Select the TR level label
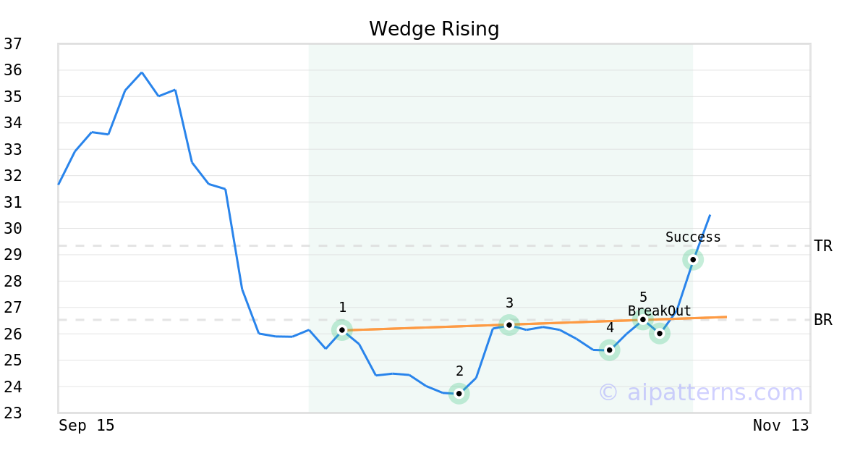 [x=823, y=246]
